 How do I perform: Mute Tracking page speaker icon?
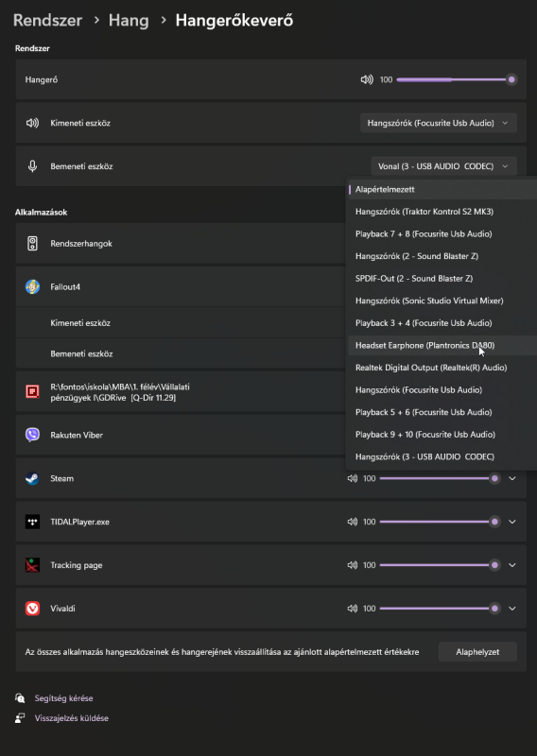coord(353,565)
